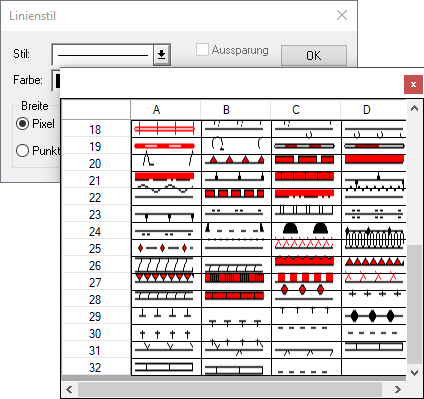The image size is (424, 399).
Task: Open the Stil dropdown arrow
Action: point(162,55)
